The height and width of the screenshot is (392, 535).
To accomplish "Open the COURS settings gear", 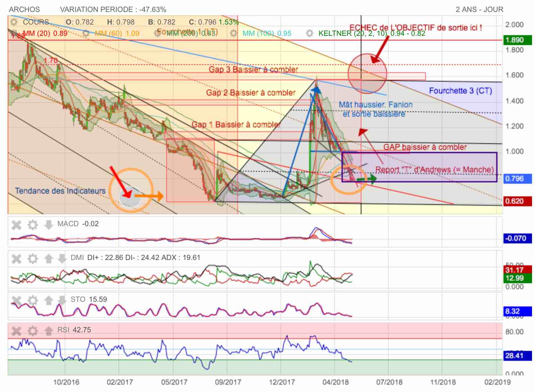I will tap(14, 22).
